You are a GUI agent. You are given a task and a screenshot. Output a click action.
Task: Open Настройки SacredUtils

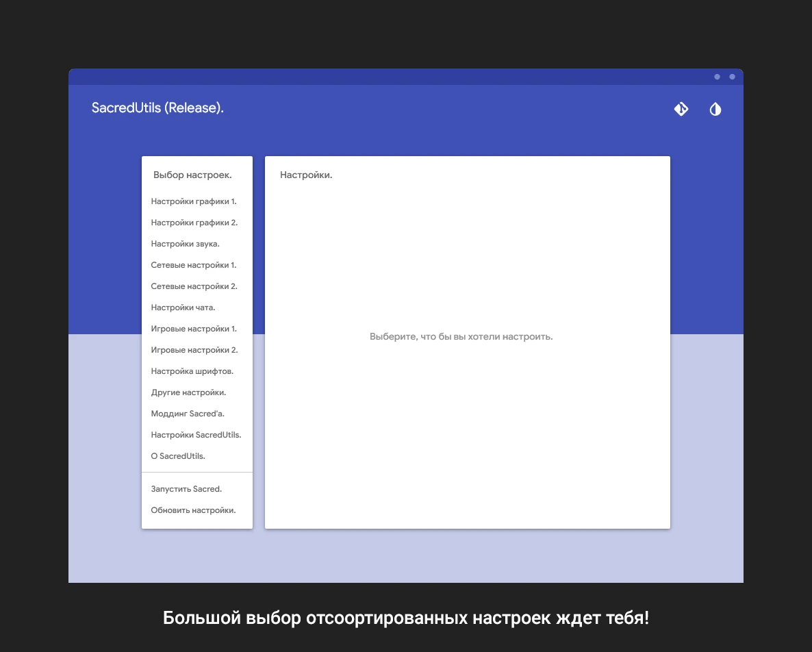click(x=196, y=434)
